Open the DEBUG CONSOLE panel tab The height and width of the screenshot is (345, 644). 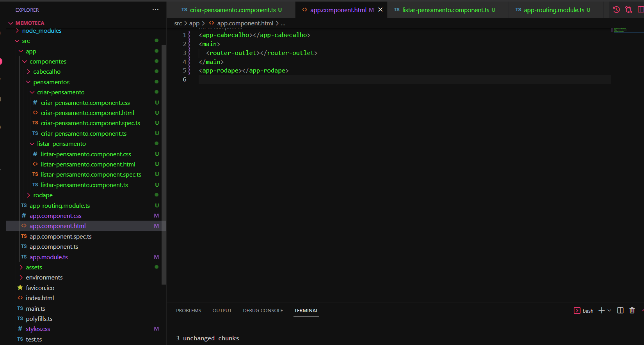(x=263, y=311)
